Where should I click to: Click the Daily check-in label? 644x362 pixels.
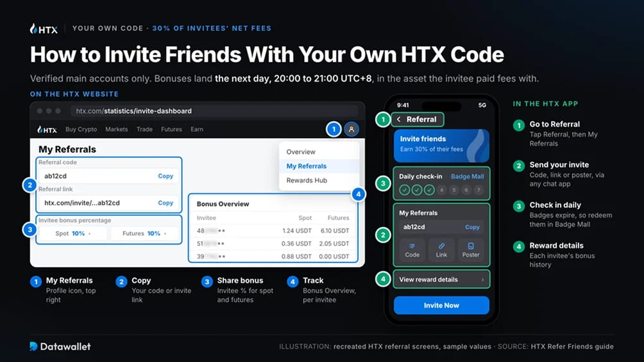pyautogui.click(x=421, y=177)
